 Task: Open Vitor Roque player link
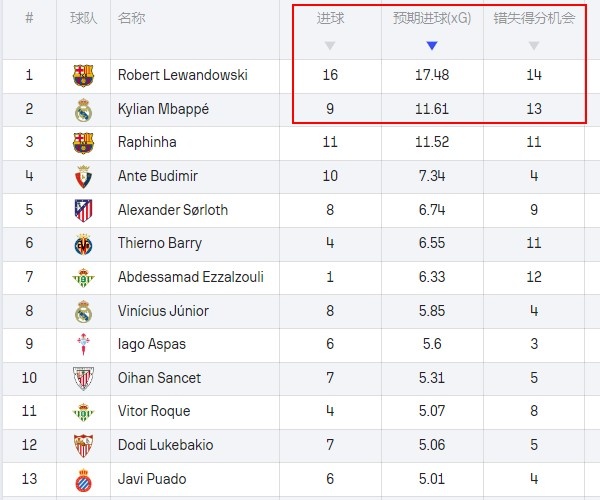pos(153,411)
